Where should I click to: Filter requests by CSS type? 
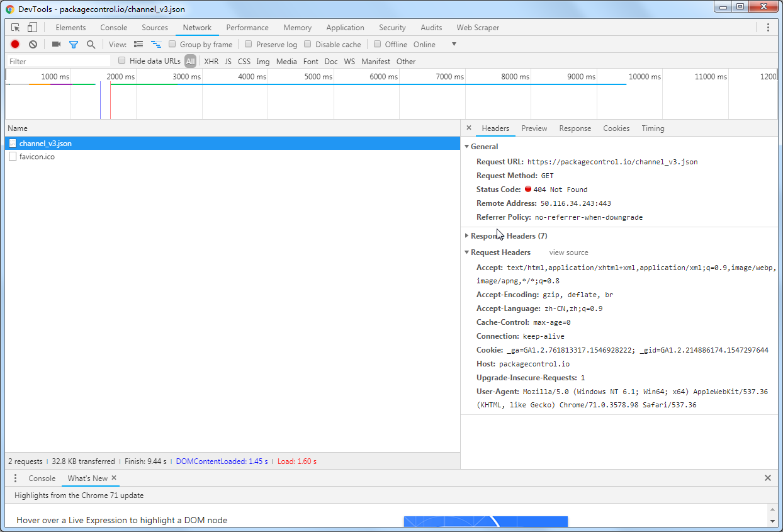click(x=244, y=61)
